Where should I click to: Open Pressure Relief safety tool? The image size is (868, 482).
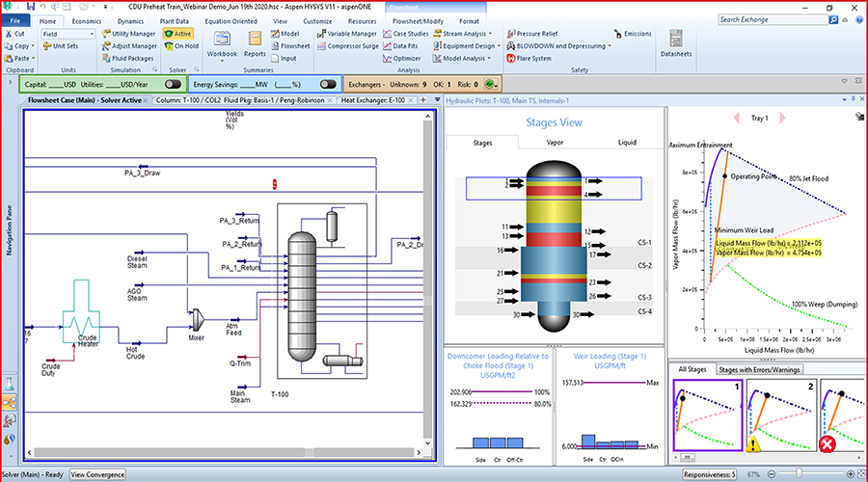532,34
